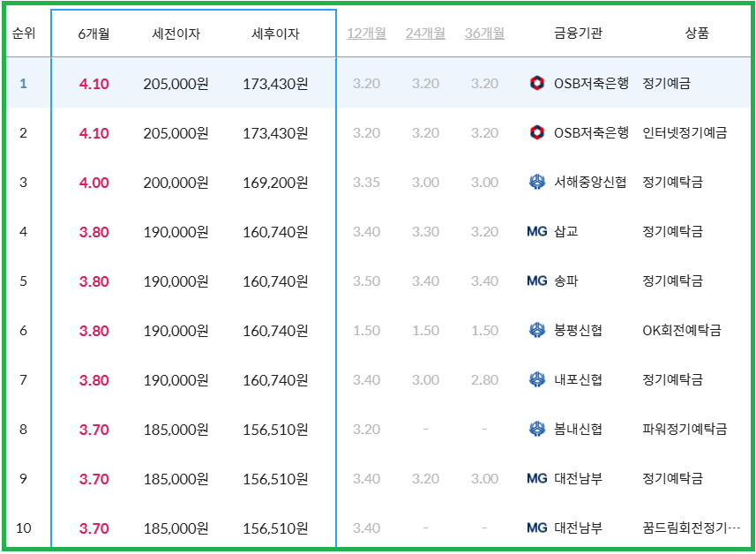756x554 pixels.
Task: Click rank number 10
Action: click(x=24, y=528)
